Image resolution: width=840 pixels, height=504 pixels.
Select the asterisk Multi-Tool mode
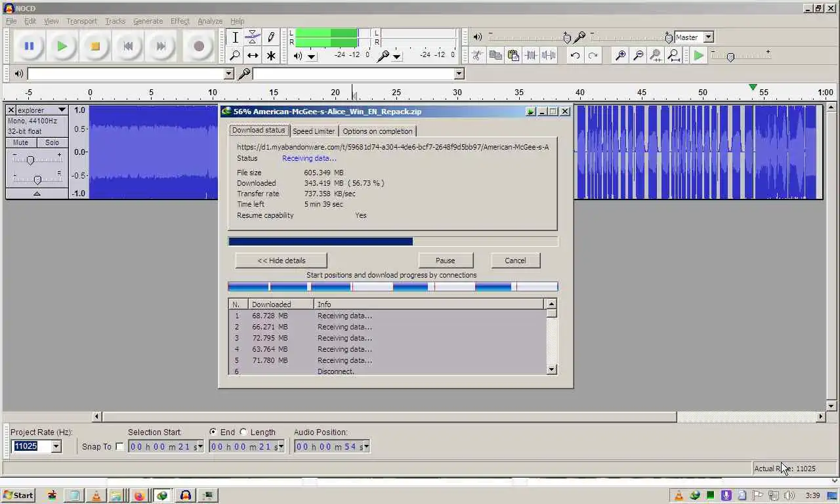coord(270,56)
